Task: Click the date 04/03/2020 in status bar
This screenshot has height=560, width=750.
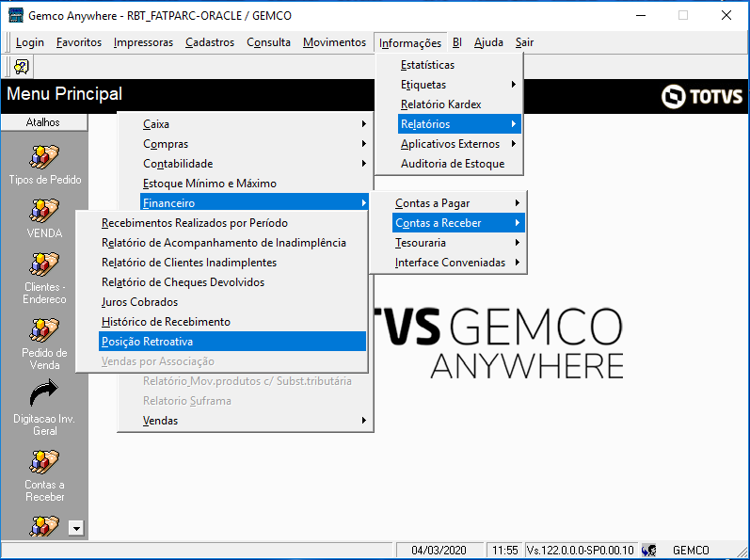Action: (439, 550)
